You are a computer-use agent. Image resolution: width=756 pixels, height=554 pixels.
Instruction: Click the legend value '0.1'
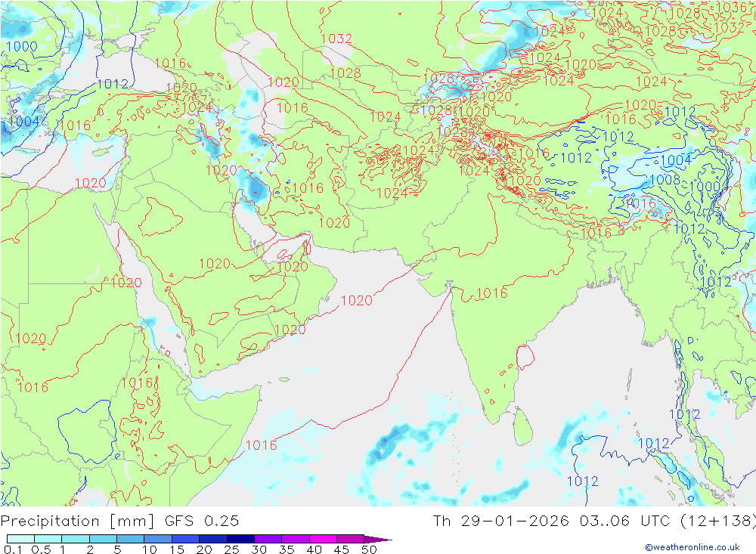click(13, 549)
